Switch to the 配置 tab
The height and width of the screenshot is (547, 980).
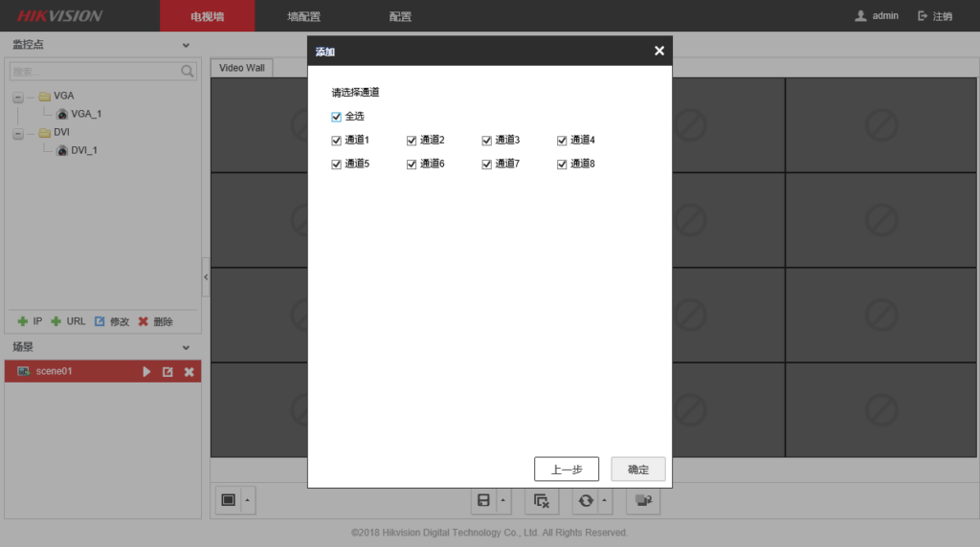(400, 16)
